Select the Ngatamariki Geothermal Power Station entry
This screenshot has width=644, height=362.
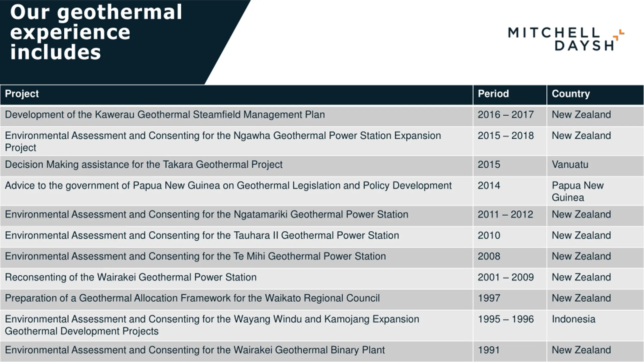pos(206,215)
